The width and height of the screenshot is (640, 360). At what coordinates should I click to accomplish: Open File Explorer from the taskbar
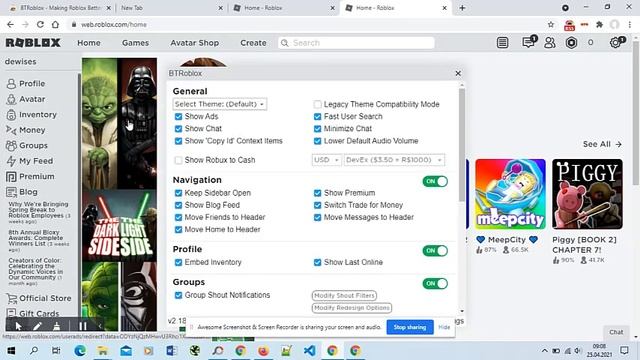(102, 350)
